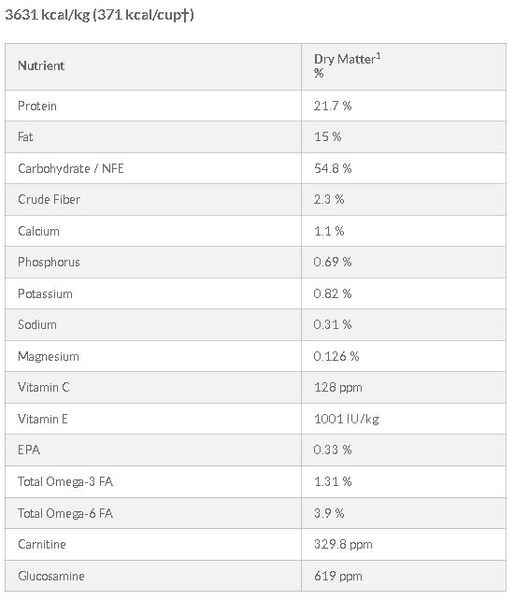This screenshot has width=514, height=600.
Task: Select the Total Omega-3 FA label
Action: click(65, 482)
